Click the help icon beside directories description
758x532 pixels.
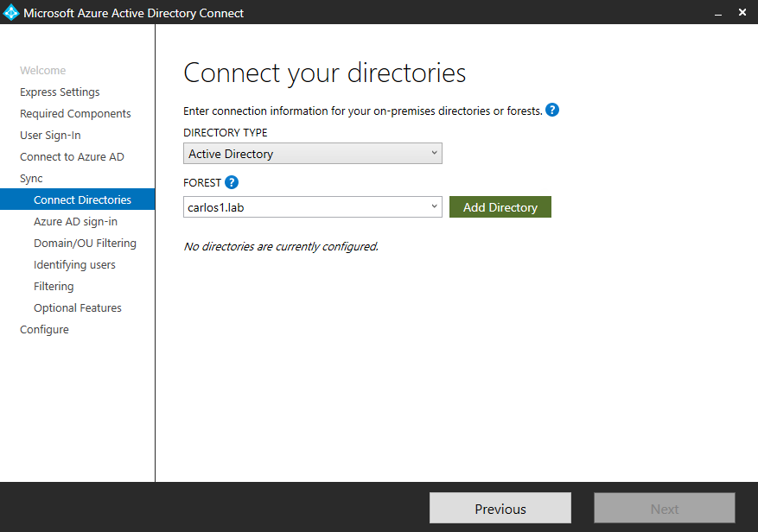point(552,111)
